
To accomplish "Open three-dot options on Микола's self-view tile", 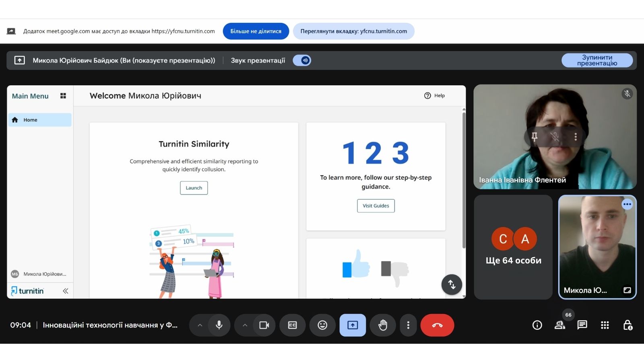I will pyautogui.click(x=627, y=204).
